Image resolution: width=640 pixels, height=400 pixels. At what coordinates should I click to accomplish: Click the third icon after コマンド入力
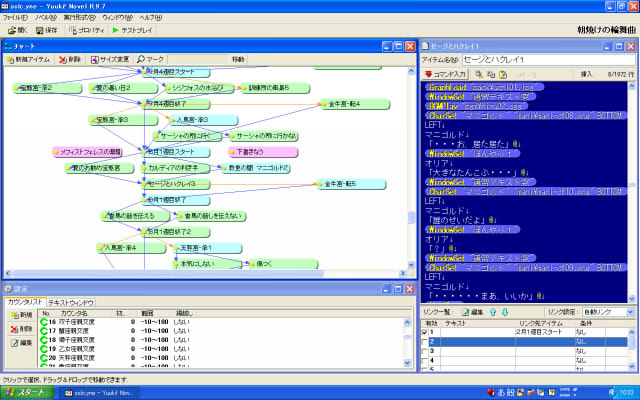tap(503, 74)
